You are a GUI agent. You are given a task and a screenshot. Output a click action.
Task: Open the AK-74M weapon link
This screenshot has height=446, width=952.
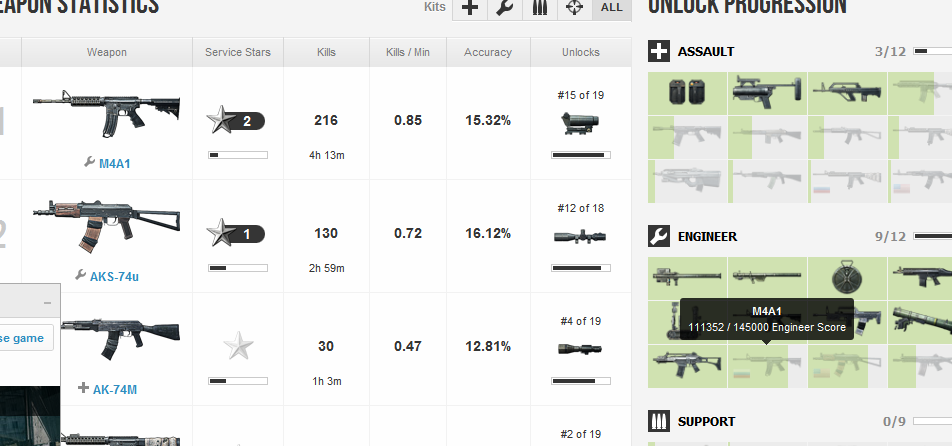pyautogui.click(x=115, y=390)
